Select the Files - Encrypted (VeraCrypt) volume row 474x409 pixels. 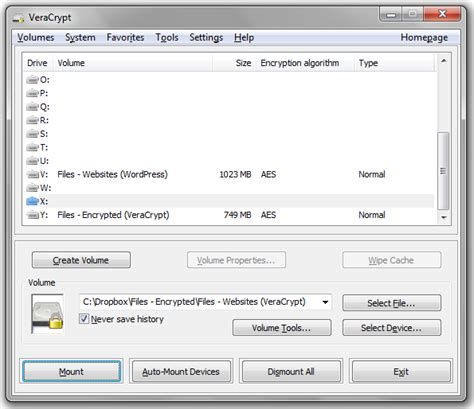(x=229, y=215)
